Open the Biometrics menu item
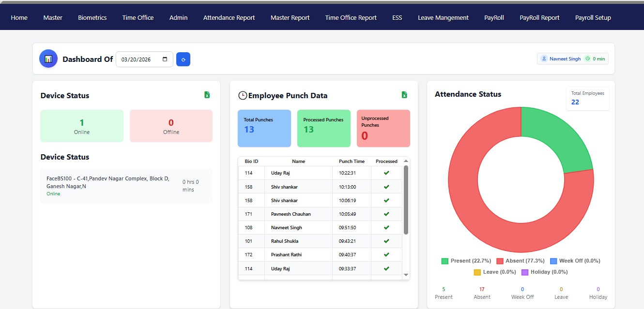644x309 pixels. click(92, 18)
